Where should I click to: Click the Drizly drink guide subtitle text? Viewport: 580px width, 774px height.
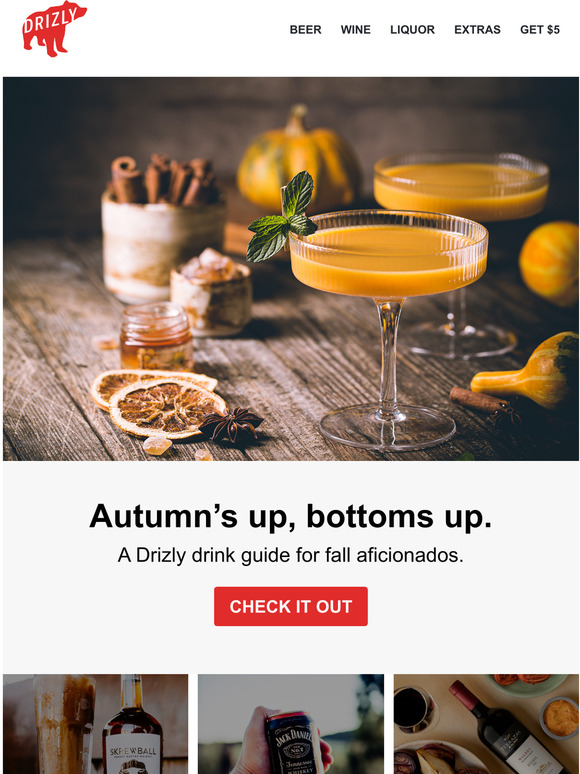click(291, 555)
